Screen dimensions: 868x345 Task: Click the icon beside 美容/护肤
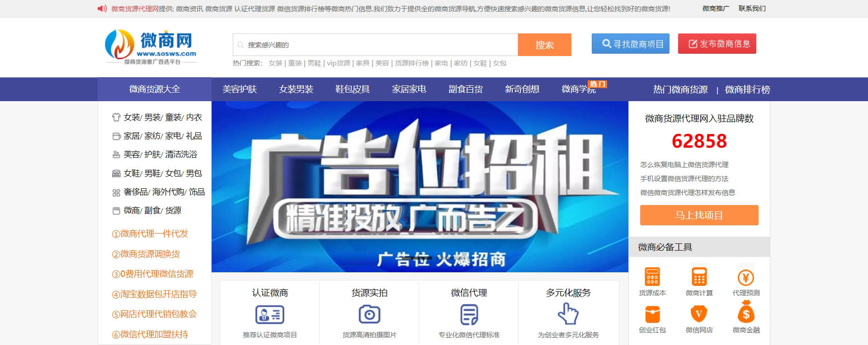[116, 154]
